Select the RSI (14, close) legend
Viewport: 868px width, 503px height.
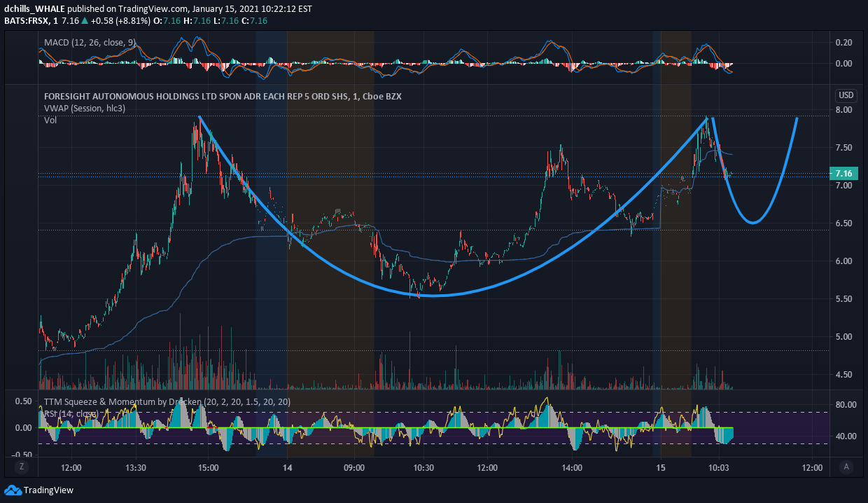71,414
